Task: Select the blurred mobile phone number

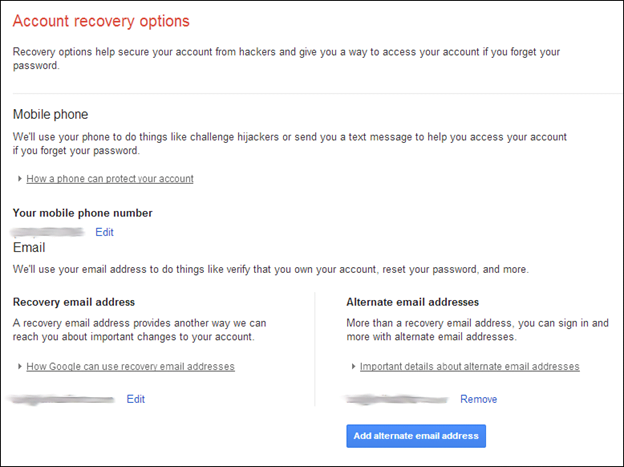Action: coord(48,232)
